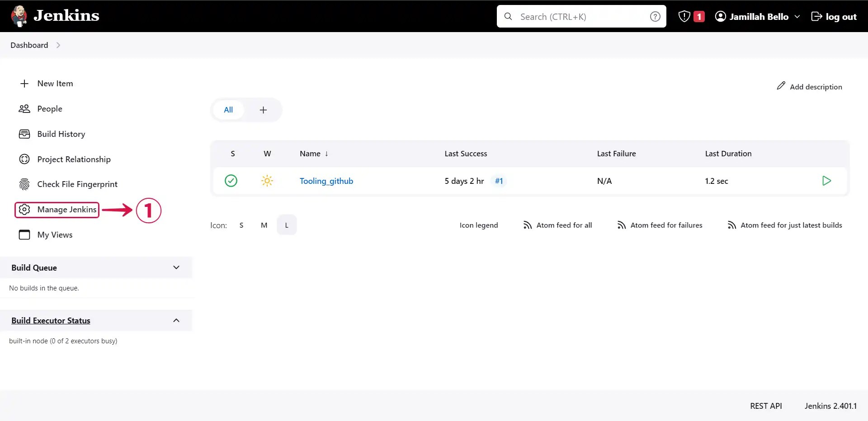Open Manage Jenkins settings

pyautogui.click(x=69, y=210)
